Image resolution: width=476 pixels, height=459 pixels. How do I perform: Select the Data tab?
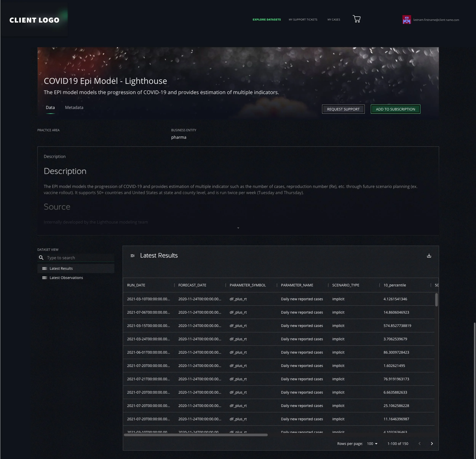click(50, 107)
